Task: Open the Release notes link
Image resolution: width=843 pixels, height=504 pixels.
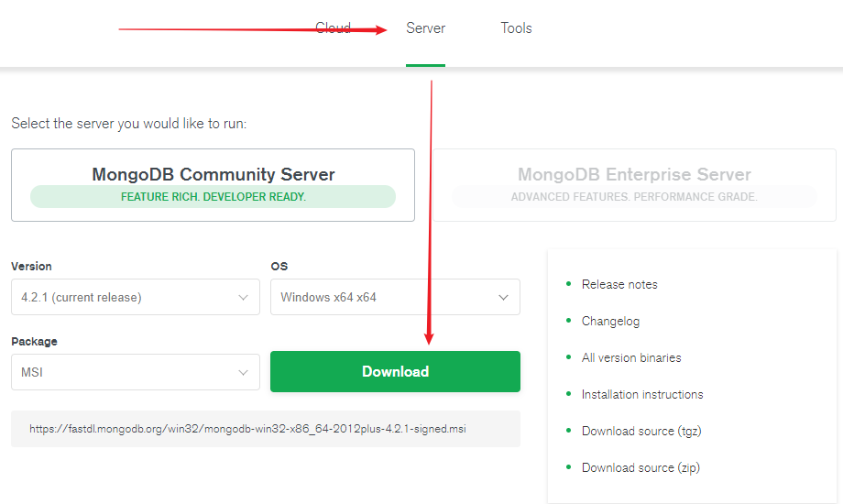Action: (x=619, y=285)
